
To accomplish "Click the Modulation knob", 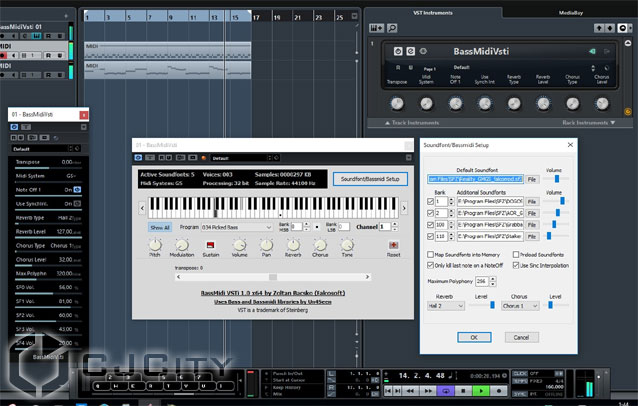I will click(x=182, y=245).
